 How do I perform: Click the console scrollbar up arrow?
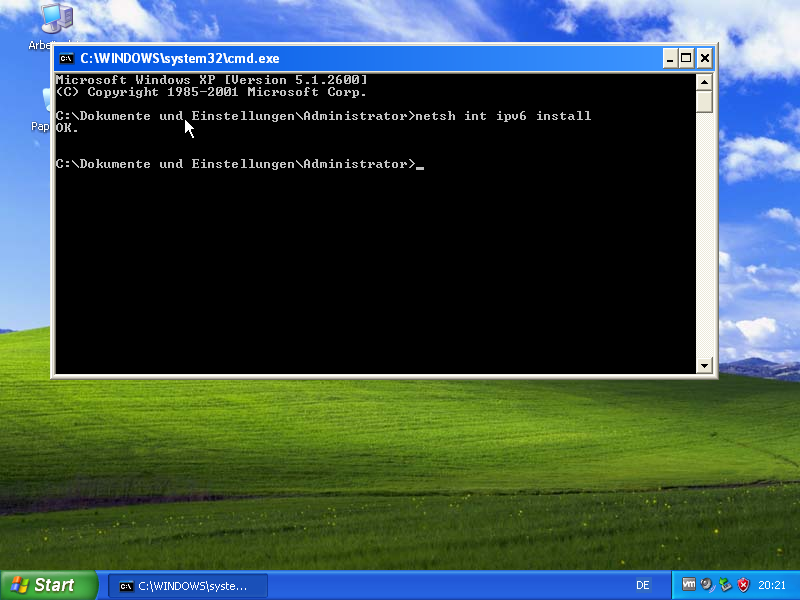click(x=704, y=82)
